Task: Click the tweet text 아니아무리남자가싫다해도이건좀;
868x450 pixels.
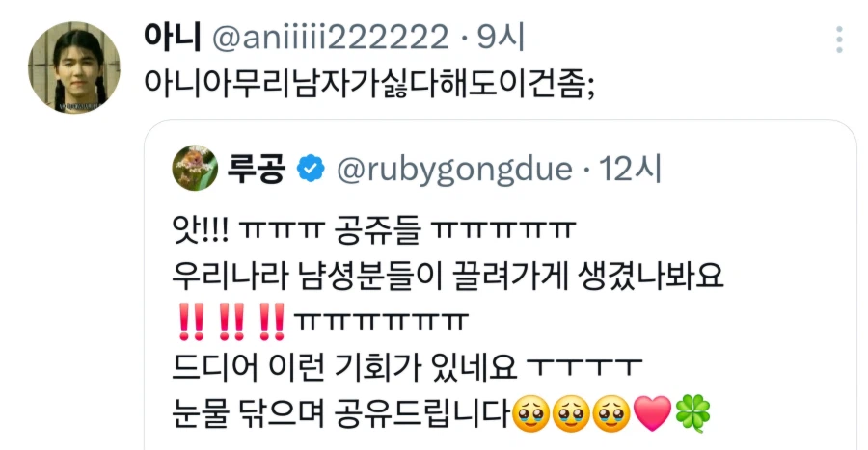Action: (x=369, y=84)
